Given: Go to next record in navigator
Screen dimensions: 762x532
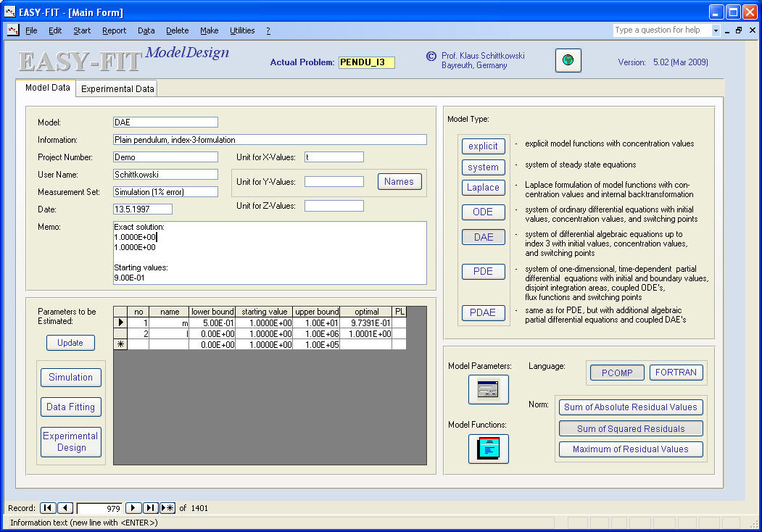Looking at the screenshot, I should click(133, 508).
